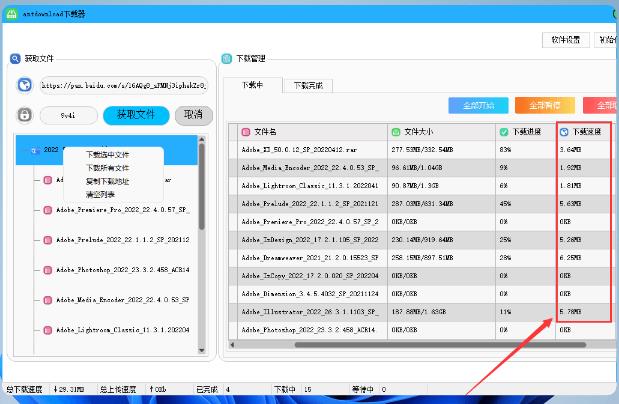619x404 pixels.
Task: Click the file tree scrollbar down arrow
Action: coord(202,350)
